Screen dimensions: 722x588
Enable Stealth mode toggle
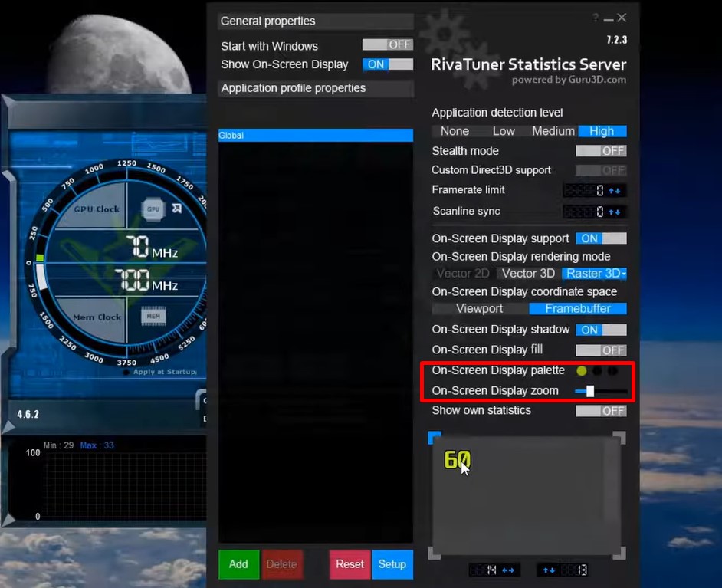coord(601,151)
